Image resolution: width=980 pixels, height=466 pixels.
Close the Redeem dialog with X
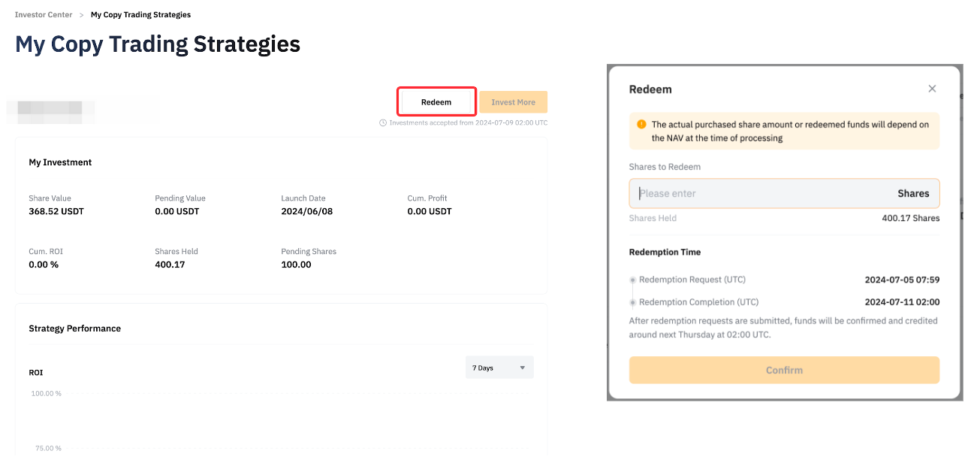tap(932, 89)
